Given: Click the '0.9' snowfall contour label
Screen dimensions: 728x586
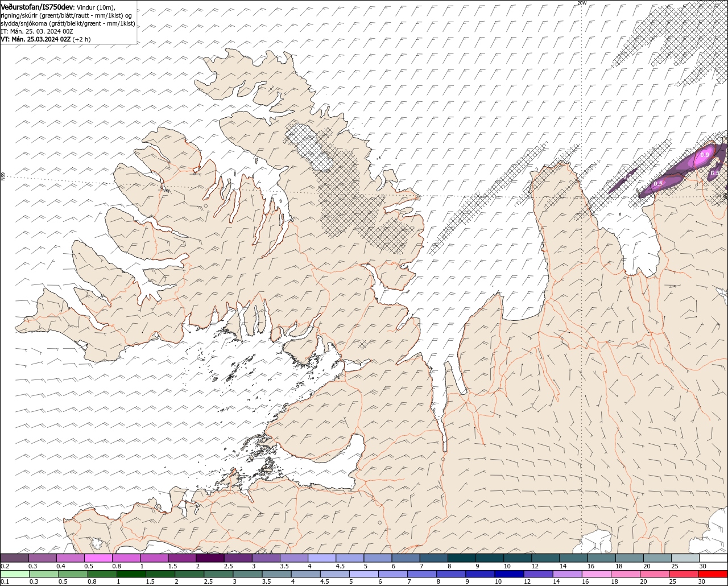Looking at the screenshot, I should tap(705, 154).
